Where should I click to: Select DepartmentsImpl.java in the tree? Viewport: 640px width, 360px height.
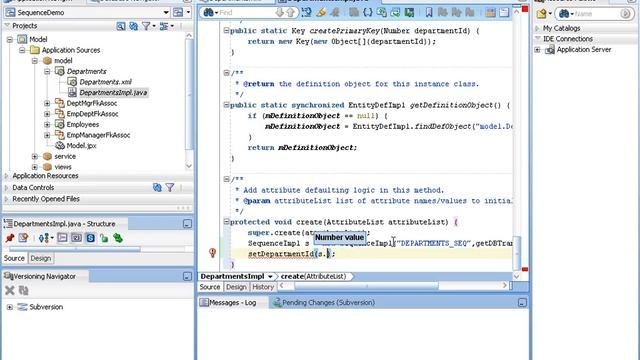(x=113, y=93)
